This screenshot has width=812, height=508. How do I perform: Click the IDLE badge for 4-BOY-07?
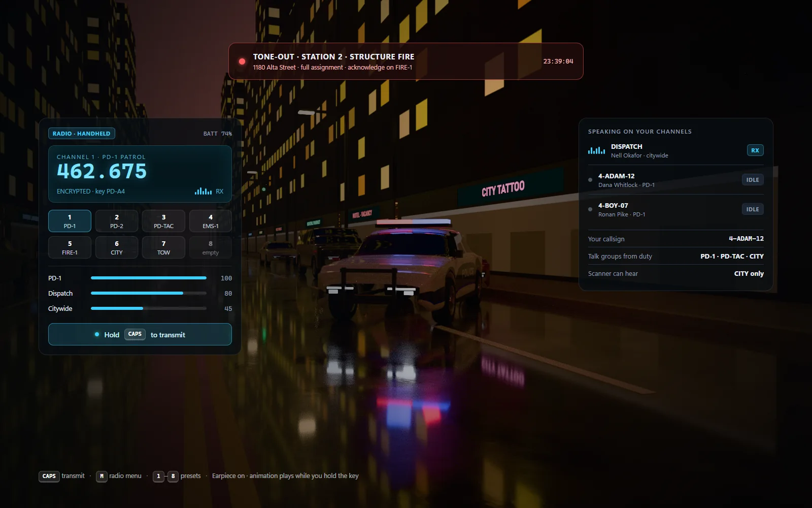[753, 209]
